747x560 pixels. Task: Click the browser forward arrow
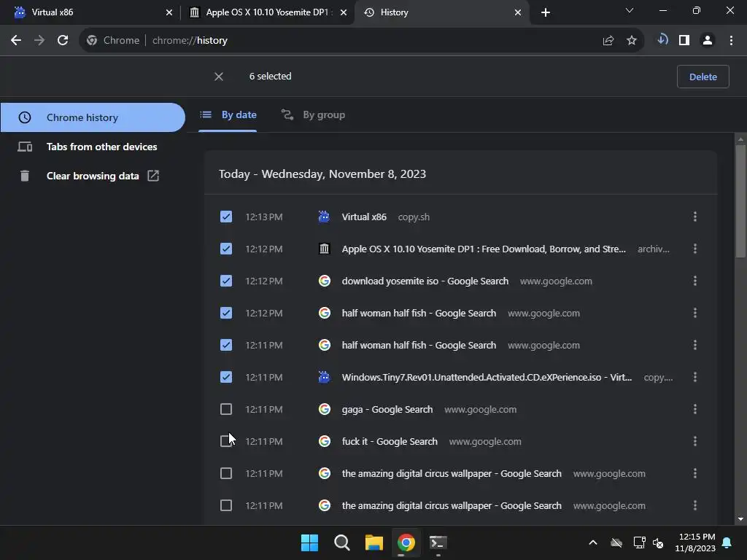[x=39, y=41]
